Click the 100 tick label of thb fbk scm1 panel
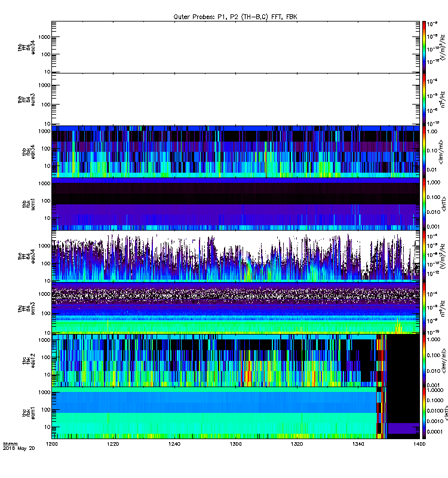The height and width of the screenshot is (478, 448). [x=46, y=201]
